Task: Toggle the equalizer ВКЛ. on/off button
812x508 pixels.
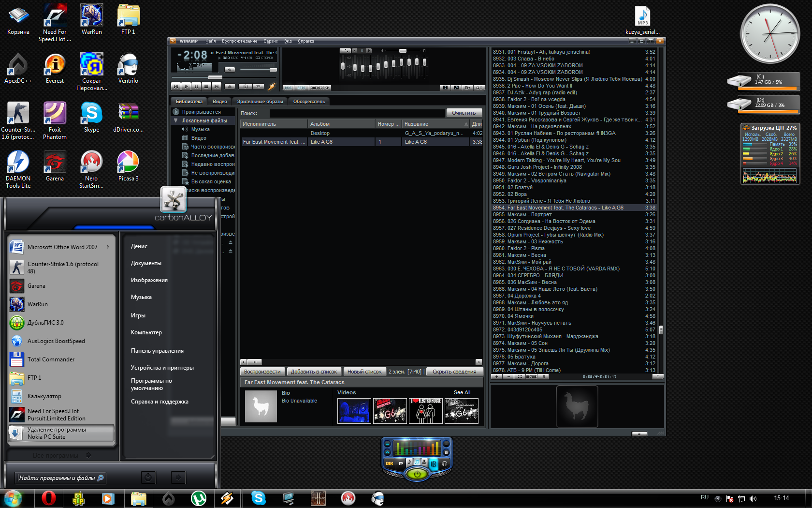Action: (x=288, y=88)
